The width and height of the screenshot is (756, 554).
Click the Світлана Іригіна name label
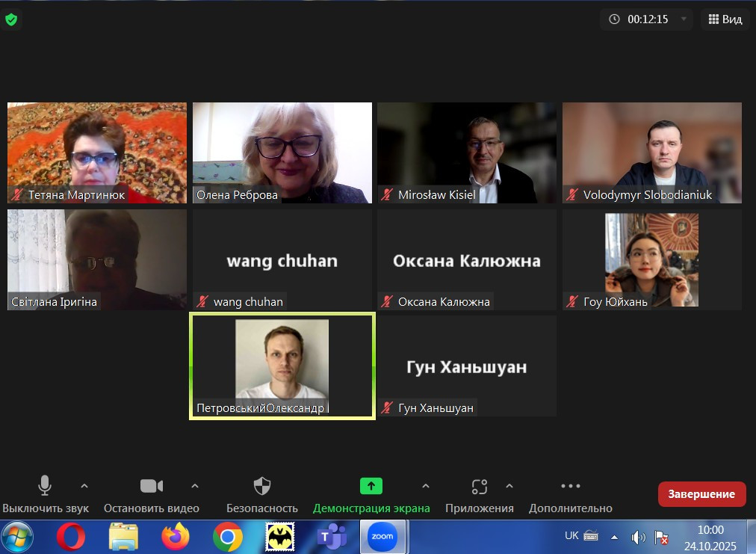coord(54,302)
